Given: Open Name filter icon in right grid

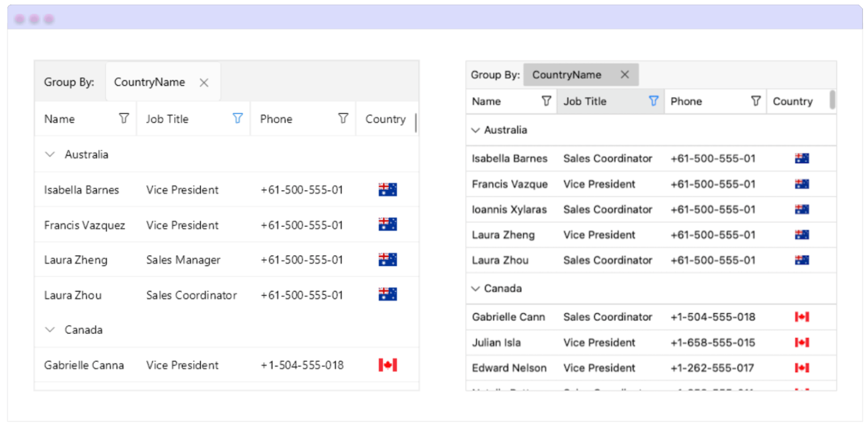Looking at the screenshot, I should pyautogui.click(x=546, y=101).
